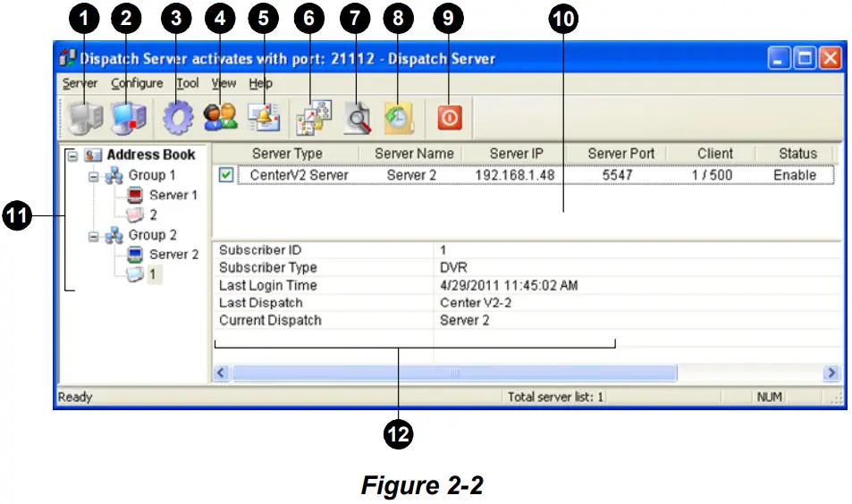This screenshot has height=504, width=852.
Task: Click the red Exit power icon
Action: tap(450, 117)
